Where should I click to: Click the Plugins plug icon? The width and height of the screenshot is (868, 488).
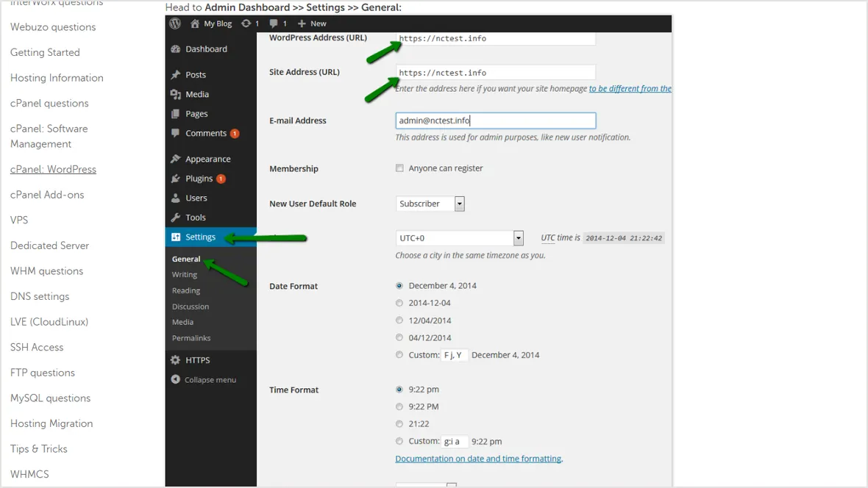pos(176,178)
